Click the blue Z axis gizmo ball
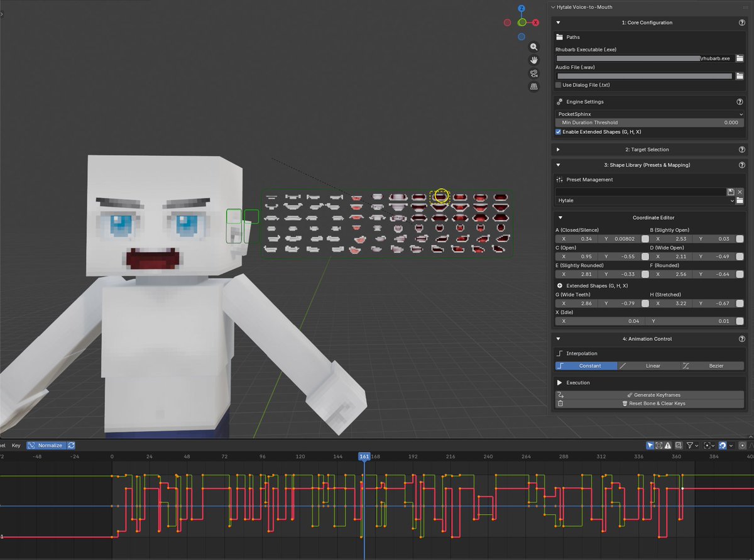This screenshot has width=754, height=560. click(x=522, y=9)
